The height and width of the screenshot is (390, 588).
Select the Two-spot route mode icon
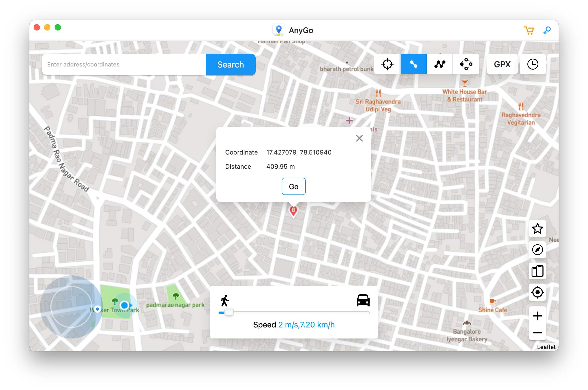[x=413, y=64]
